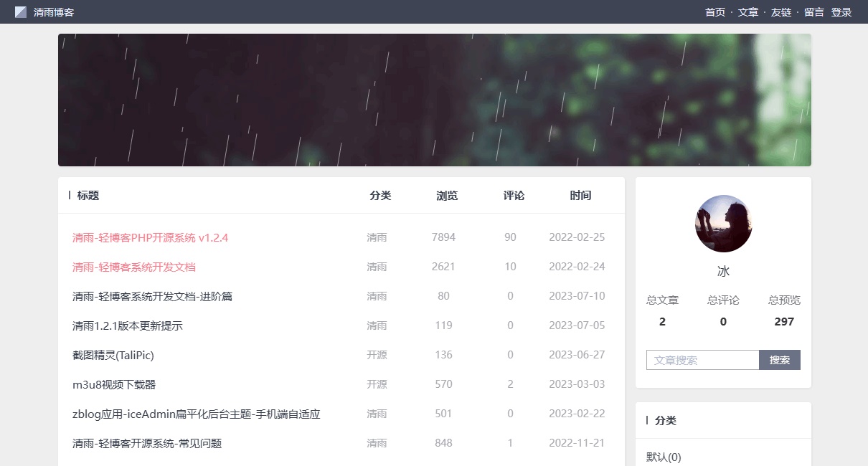Open article 清雨-轻博客PHP开源系统 v1.2.4
Viewport: 868px width, 466px height.
coord(149,237)
